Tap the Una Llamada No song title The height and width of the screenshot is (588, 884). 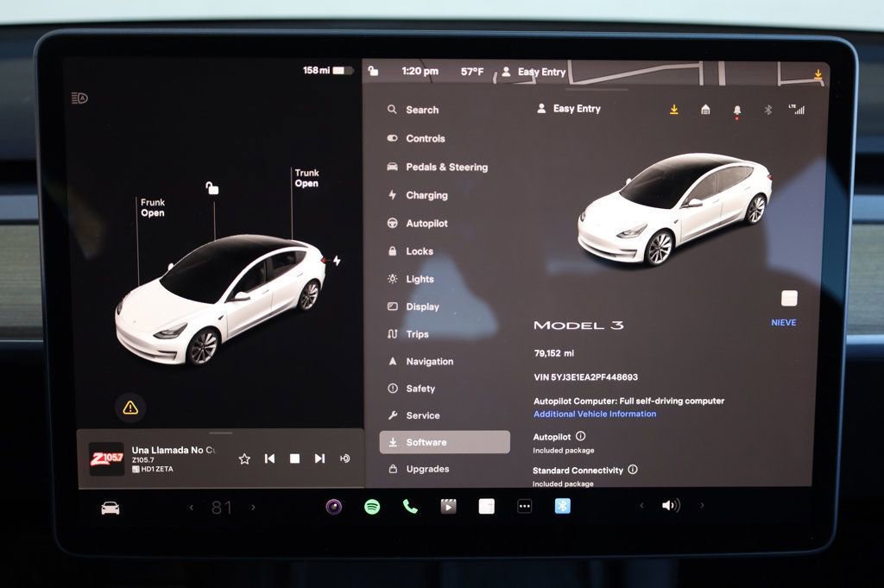click(x=174, y=450)
